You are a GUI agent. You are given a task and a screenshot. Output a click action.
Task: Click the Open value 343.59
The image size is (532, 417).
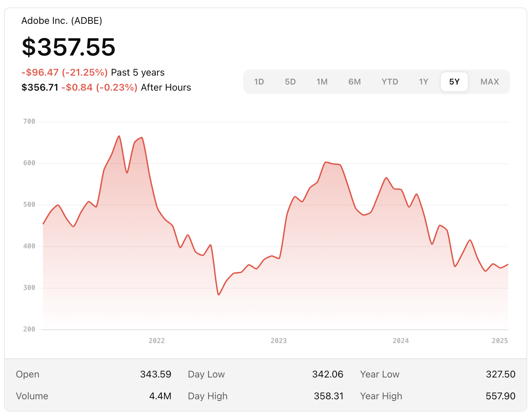pyautogui.click(x=156, y=374)
